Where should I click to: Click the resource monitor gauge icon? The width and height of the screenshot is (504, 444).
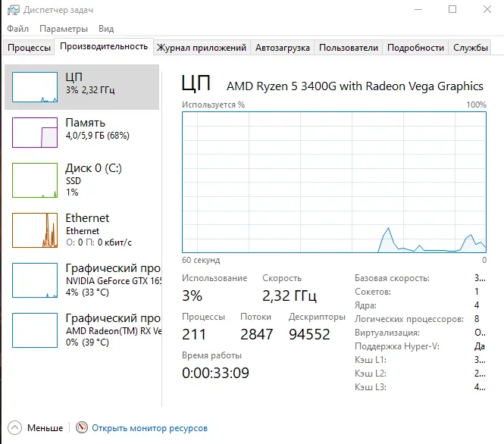point(82,427)
